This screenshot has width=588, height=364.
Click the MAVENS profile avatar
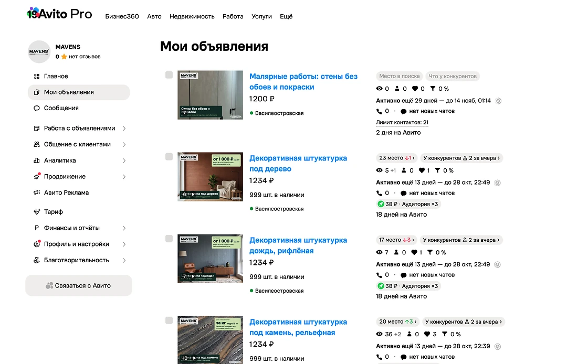click(x=39, y=52)
